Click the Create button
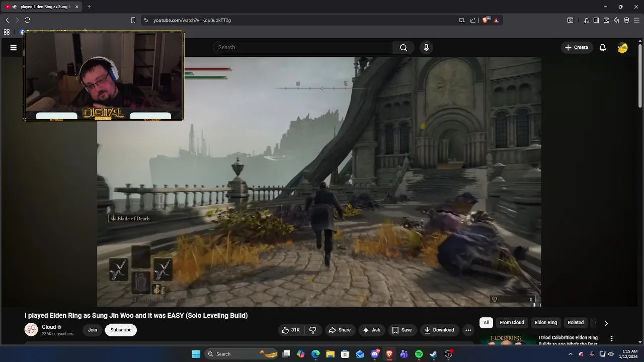 pyautogui.click(x=576, y=47)
